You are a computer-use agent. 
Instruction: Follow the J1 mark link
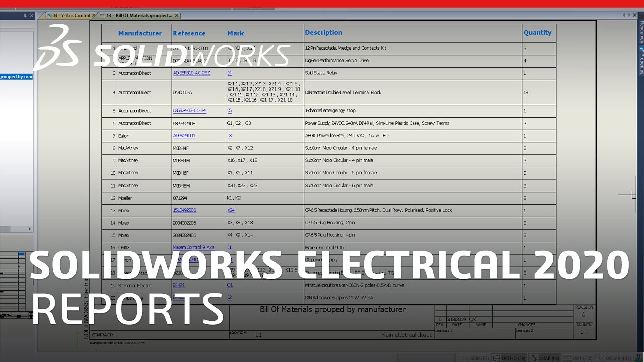[229, 248]
